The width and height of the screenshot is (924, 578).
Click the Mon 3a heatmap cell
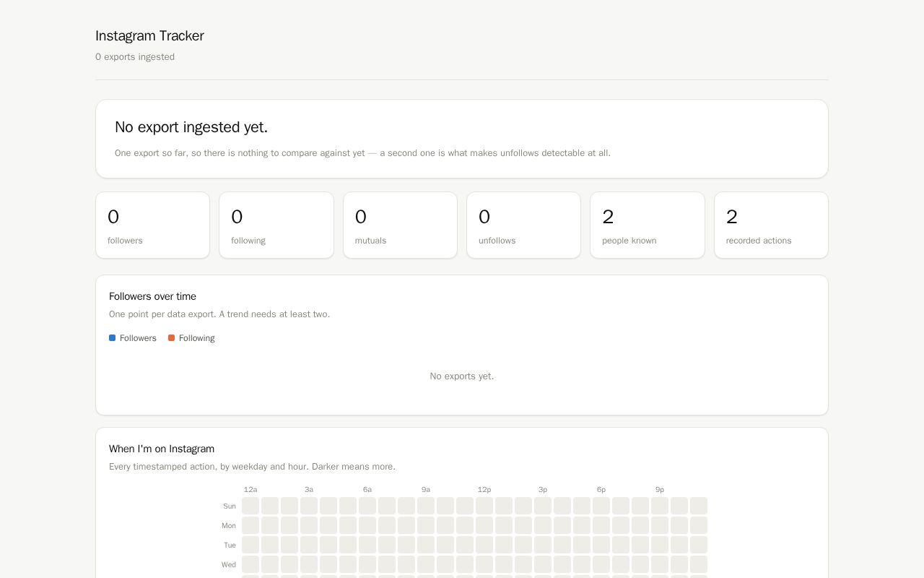[309, 525]
